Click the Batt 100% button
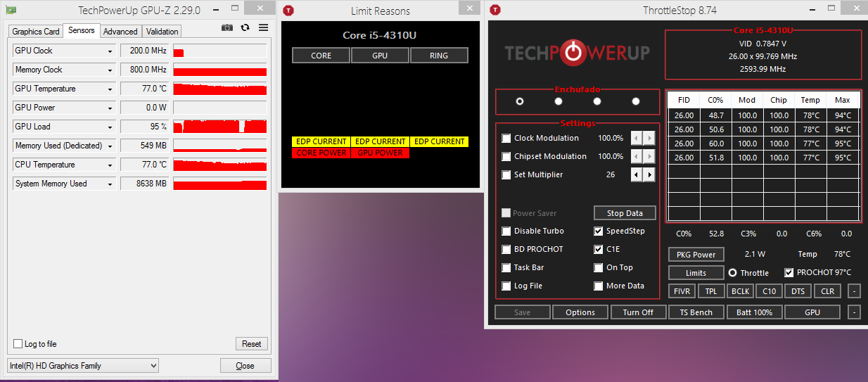The height and width of the screenshot is (382, 868). pos(754,312)
